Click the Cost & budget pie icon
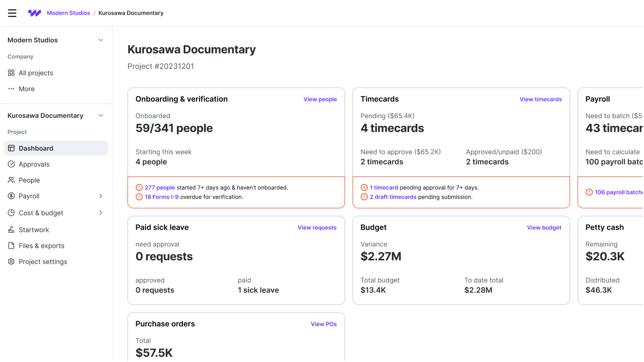The width and height of the screenshot is (644, 362). click(11, 213)
